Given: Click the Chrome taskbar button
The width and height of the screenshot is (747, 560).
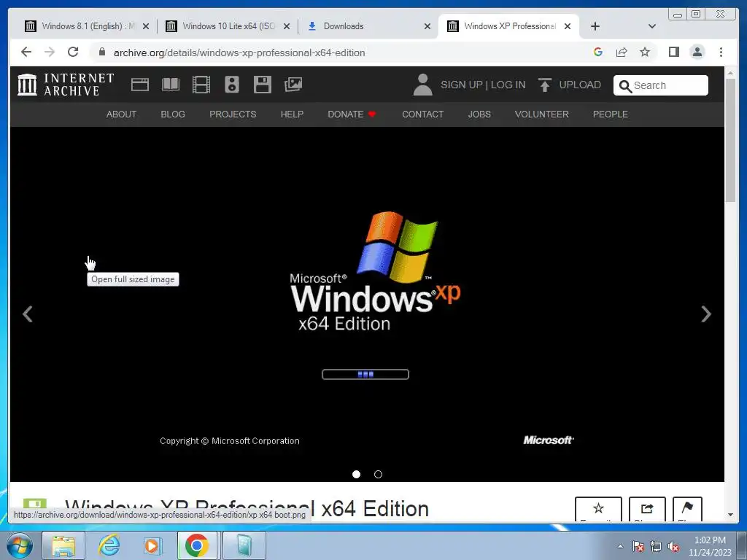Looking at the screenshot, I should pyautogui.click(x=197, y=545).
